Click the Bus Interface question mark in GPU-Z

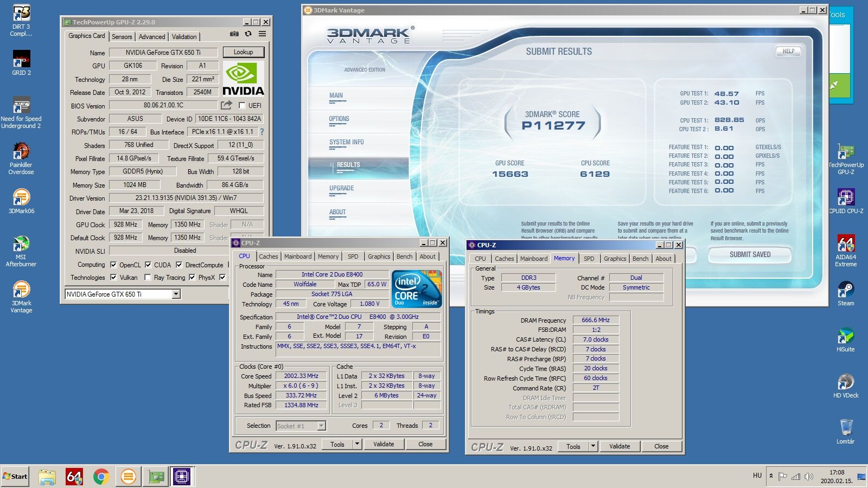tap(262, 132)
